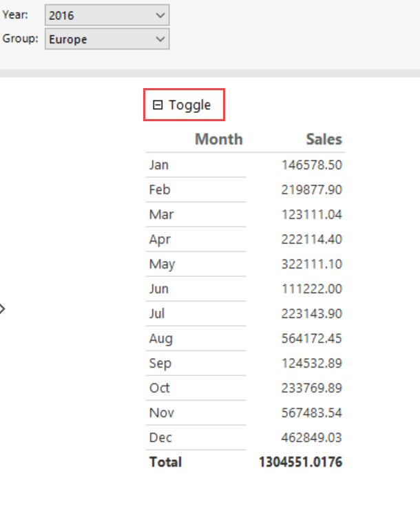Select the Oct sales value 233769.89

(x=311, y=388)
